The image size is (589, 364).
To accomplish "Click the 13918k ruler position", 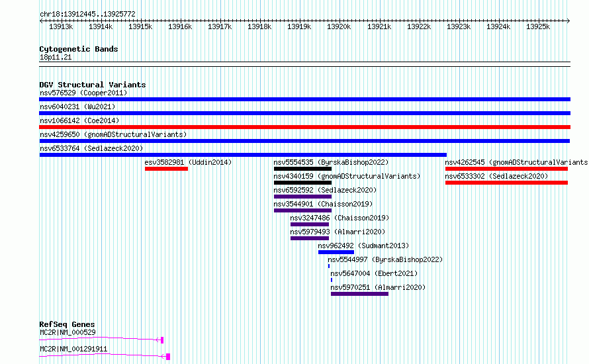I will point(259,26).
